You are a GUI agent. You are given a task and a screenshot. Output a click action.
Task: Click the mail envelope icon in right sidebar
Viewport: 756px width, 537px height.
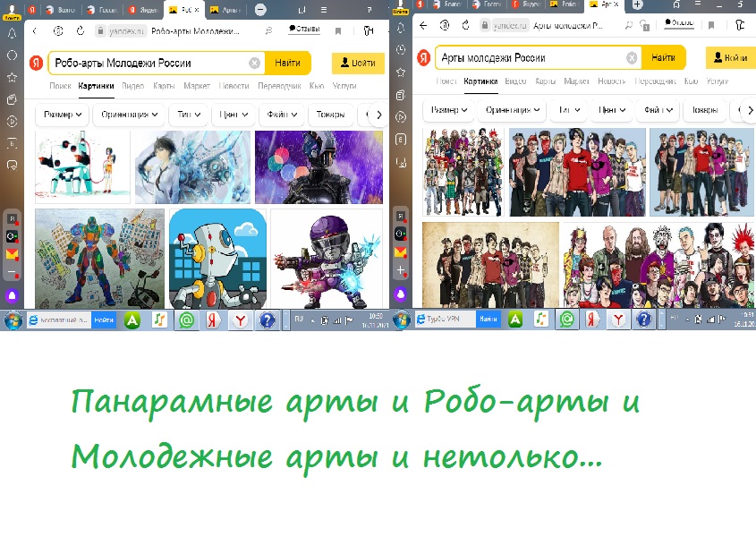click(x=401, y=251)
